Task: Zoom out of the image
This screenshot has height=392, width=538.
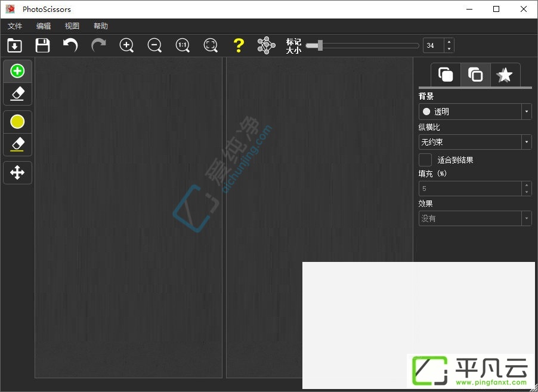Action: coord(154,45)
